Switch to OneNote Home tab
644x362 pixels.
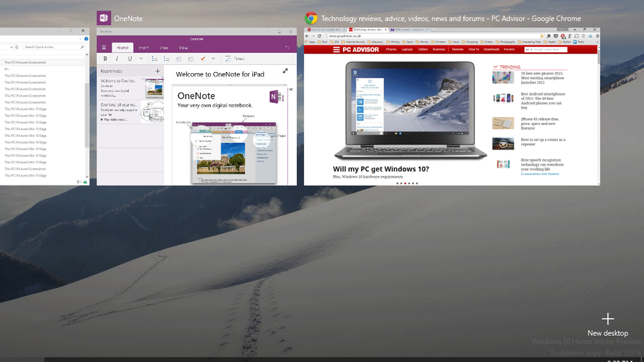click(x=122, y=48)
